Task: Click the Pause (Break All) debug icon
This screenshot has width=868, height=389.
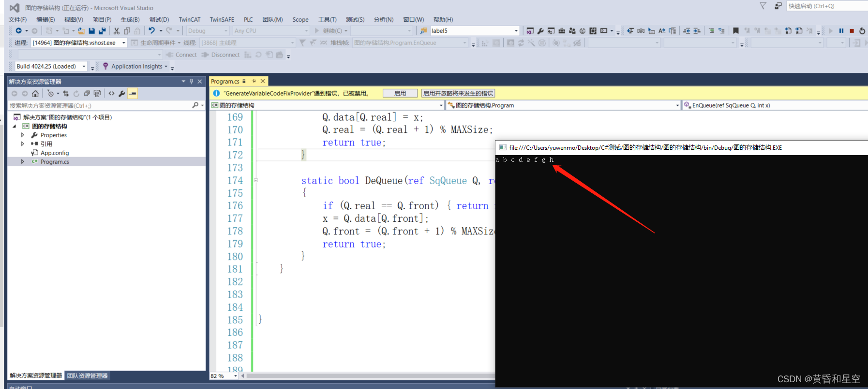Action: pyautogui.click(x=841, y=30)
